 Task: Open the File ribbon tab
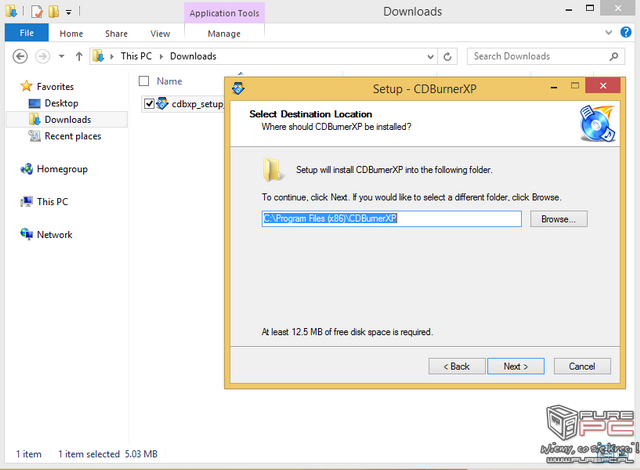[x=27, y=33]
